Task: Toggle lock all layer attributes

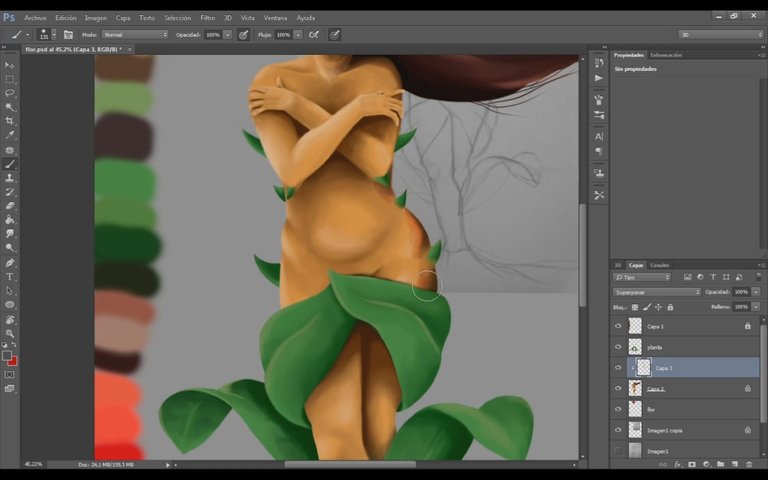Action: (671, 307)
